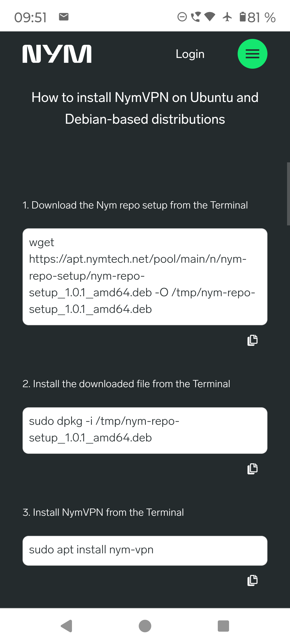Tap the do-not-disturb status icon
Image resolution: width=290 pixels, height=644 pixels.
pyautogui.click(x=182, y=17)
